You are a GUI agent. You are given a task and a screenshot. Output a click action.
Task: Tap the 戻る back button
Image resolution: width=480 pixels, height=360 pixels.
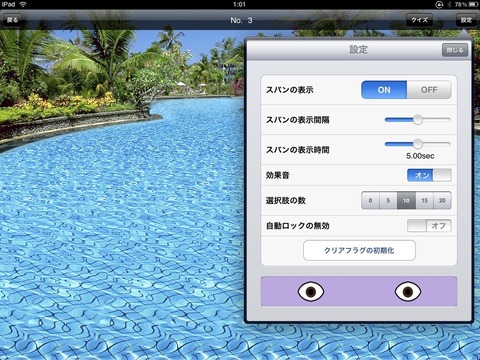tap(12, 20)
